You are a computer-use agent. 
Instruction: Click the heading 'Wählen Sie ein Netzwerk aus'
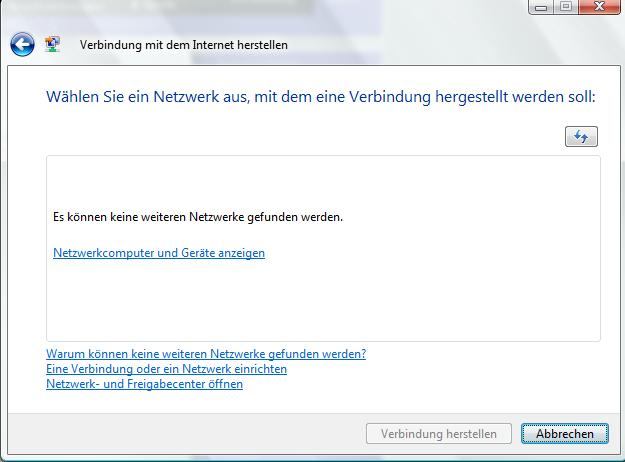point(146,96)
